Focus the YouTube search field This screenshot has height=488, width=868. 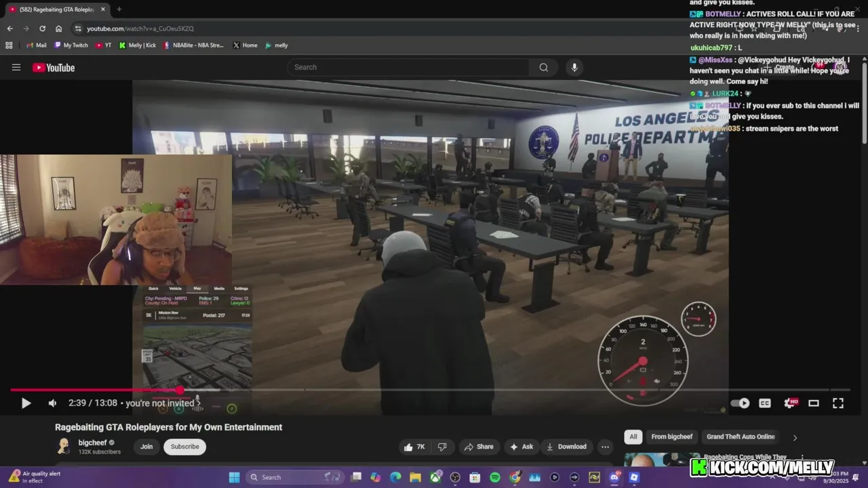click(x=408, y=67)
